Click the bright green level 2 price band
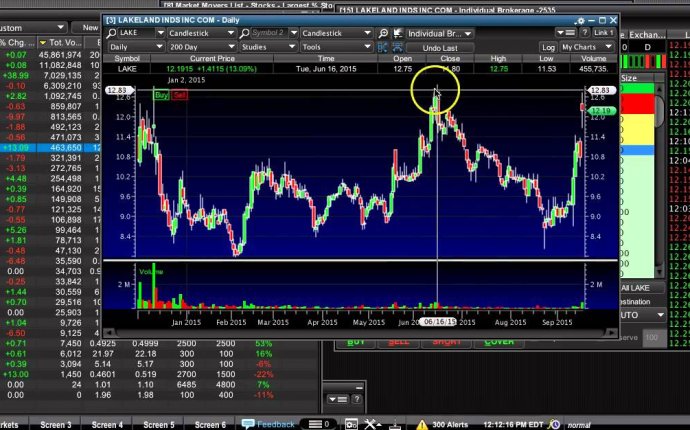This screenshot has width=690, height=430. point(637,88)
